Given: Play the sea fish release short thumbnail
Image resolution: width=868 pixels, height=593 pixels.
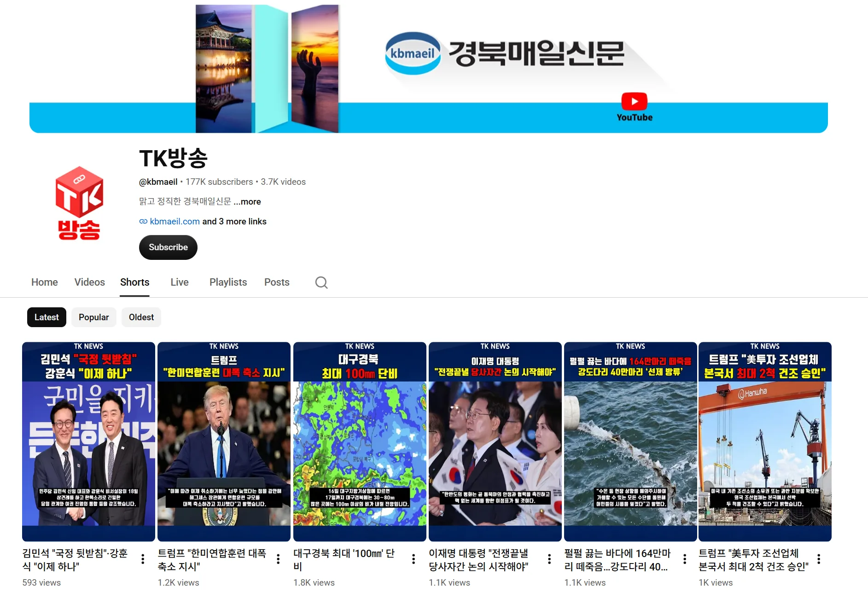Looking at the screenshot, I should tap(630, 441).
